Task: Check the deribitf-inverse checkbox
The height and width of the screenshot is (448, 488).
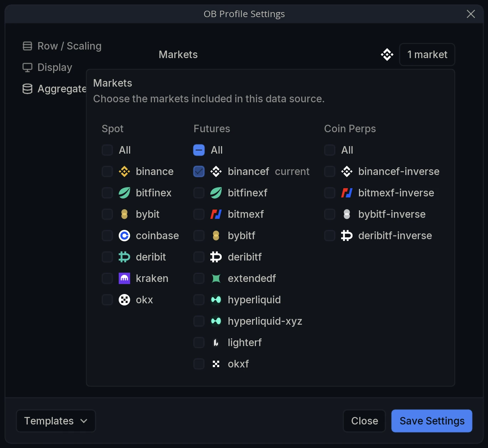Action: coord(330,236)
